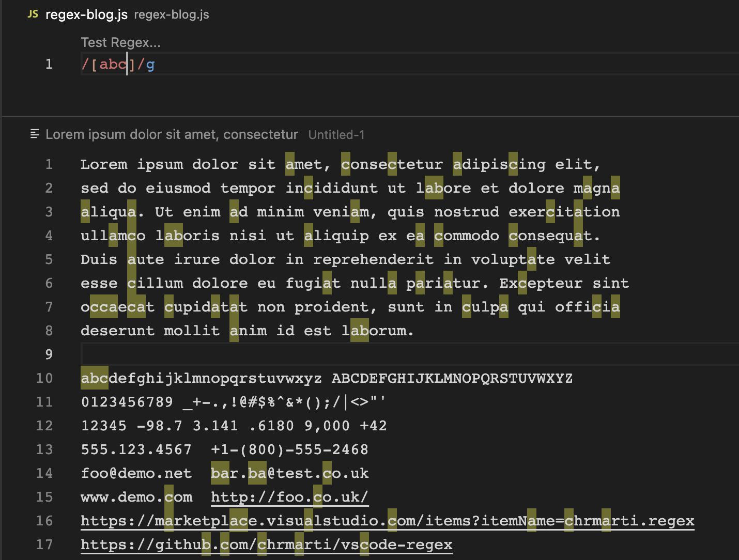Select the highlighted abc on line 10

(x=94, y=378)
